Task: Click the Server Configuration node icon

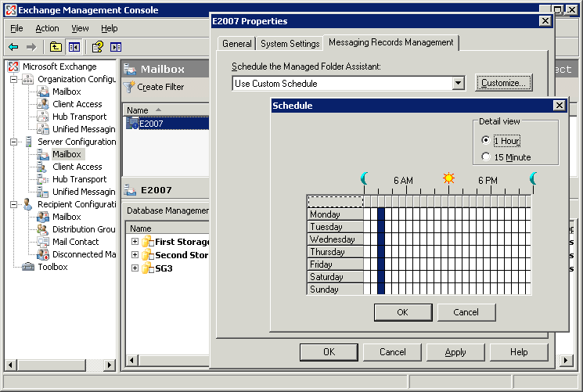Action: (28, 142)
